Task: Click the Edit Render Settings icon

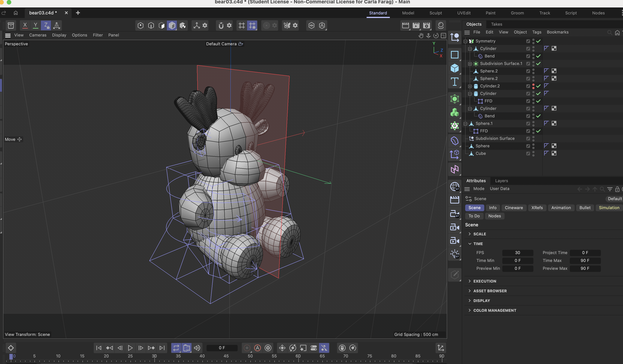Action: tap(426, 25)
